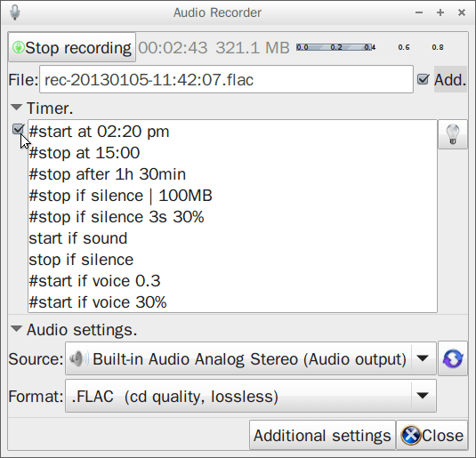Click the file size 321.1 MB
Image resolution: width=476 pixels, height=458 pixels.
(253, 48)
